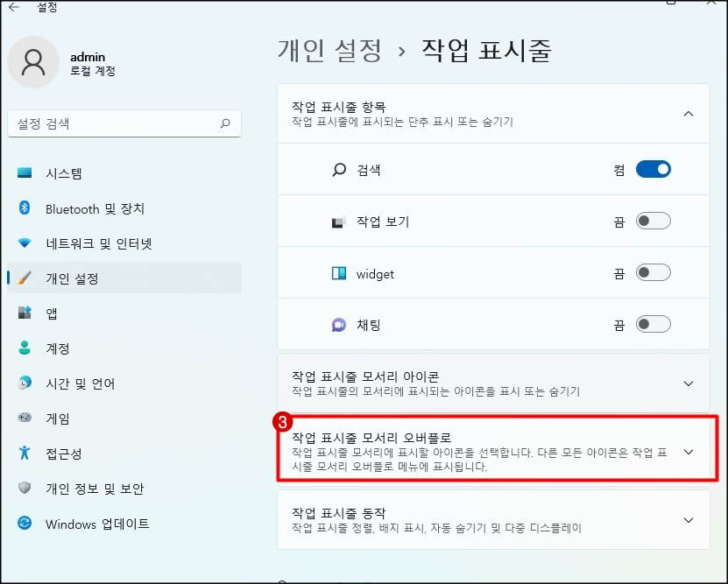Collapse the 작업 표시줄 항목 section

point(689,114)
